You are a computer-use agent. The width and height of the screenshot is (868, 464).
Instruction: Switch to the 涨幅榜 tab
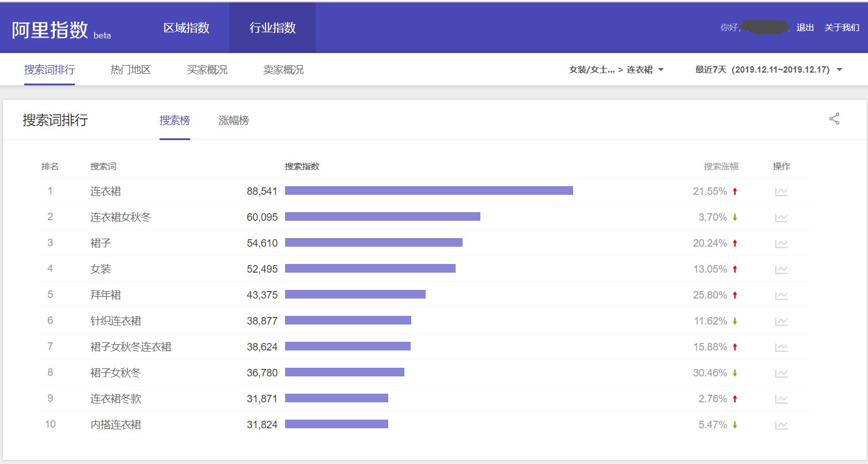click(232, 120)
